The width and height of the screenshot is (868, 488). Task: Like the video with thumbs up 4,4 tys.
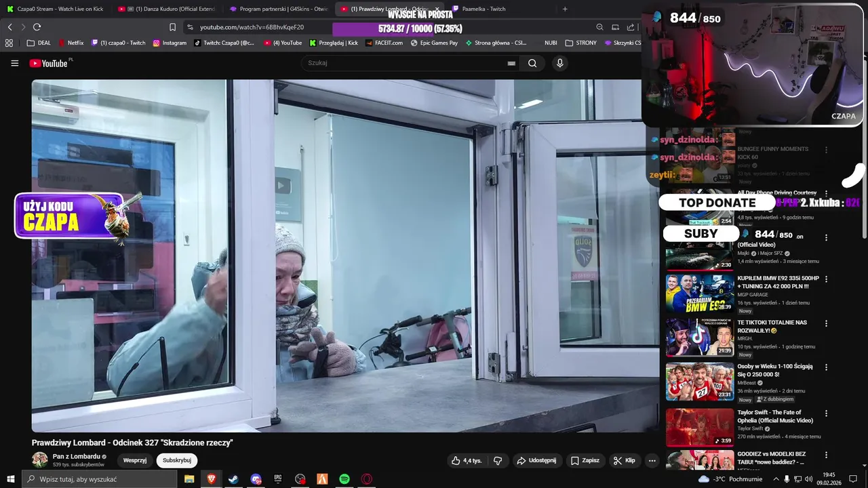point(467,460)
